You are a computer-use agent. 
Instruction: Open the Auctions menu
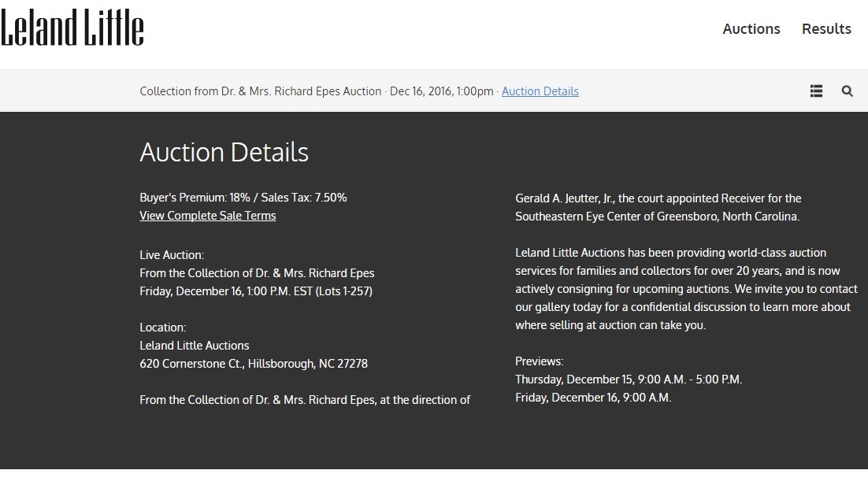[x=751, y=29]
